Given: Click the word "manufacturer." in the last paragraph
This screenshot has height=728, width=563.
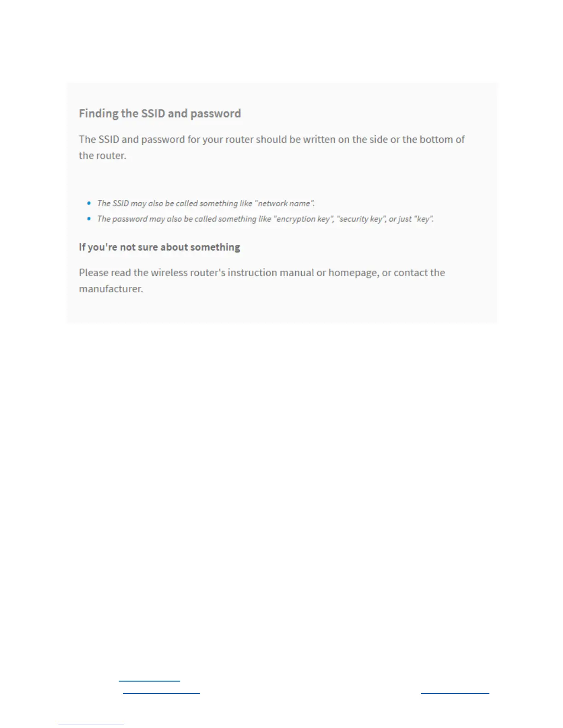Looking at the screenshot, I should click(111, 289).
